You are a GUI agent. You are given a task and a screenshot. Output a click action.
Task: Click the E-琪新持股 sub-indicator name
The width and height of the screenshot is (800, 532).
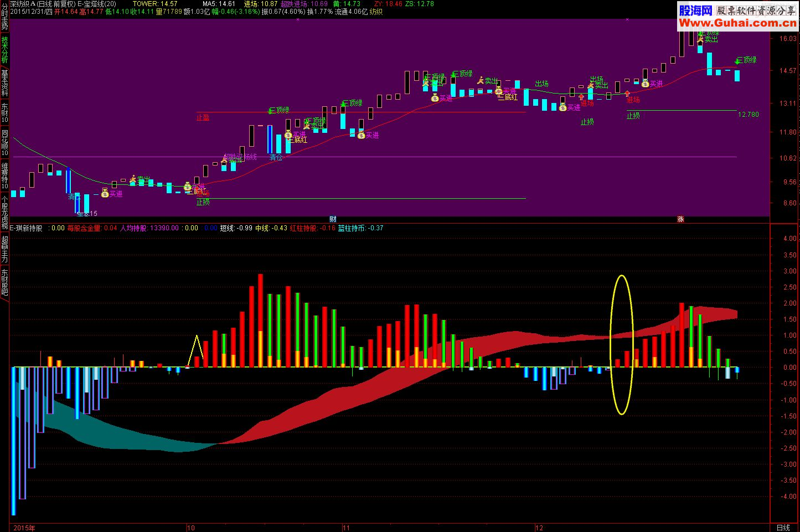click(x=25, y=228)
